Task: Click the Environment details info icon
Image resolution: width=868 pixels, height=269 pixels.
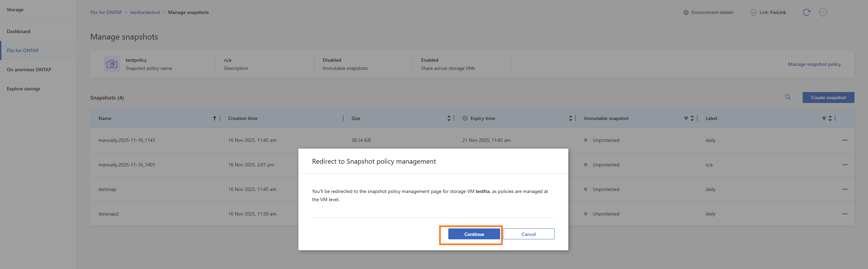Action: click(686, 13)
